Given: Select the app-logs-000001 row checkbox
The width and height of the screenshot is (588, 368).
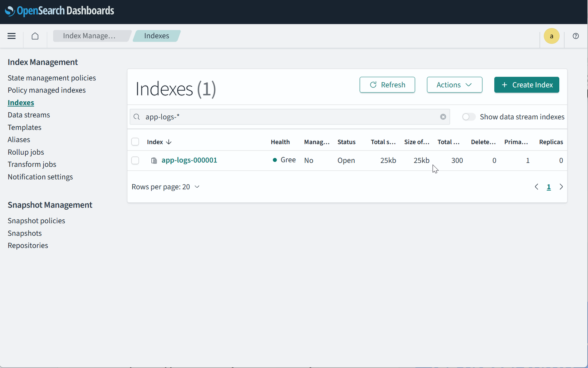Looking at the screenshot, I should (135, 160).
